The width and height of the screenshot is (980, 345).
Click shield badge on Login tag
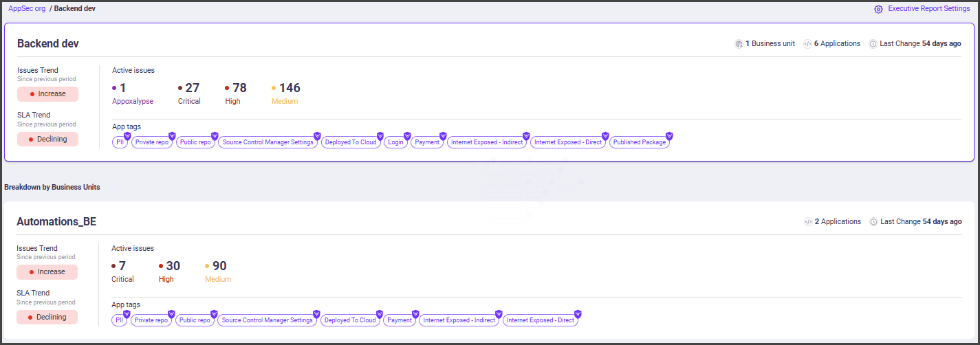point(407,136)
